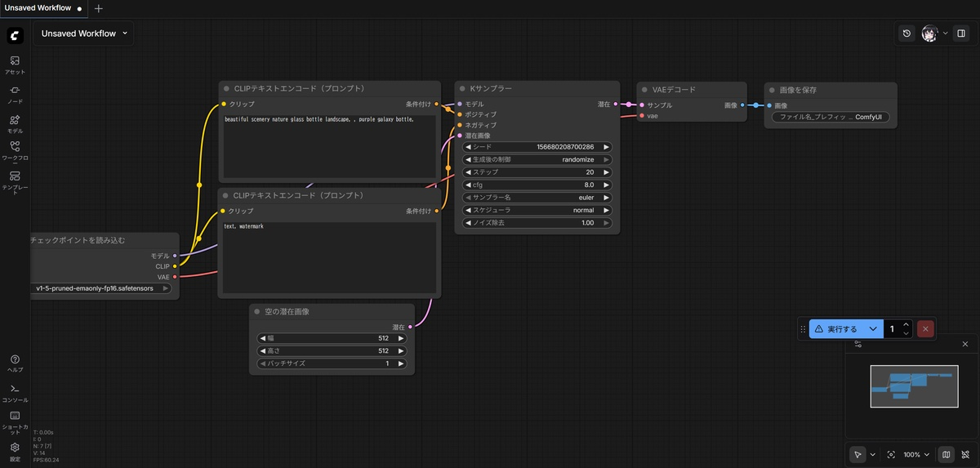The height and width of the screenshot is (468, 980).
Task: Open minimap settings sliders icon
Action: click(858, 344)
